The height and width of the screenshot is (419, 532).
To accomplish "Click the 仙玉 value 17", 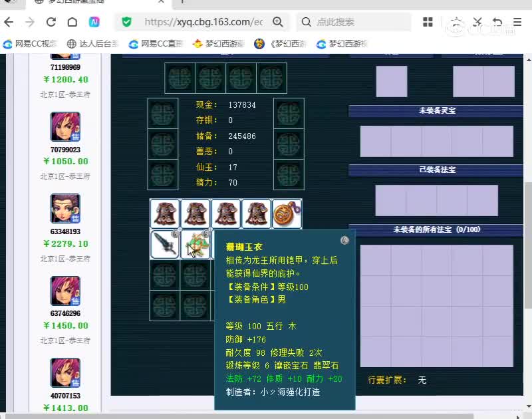I will (x=233, y=167).
